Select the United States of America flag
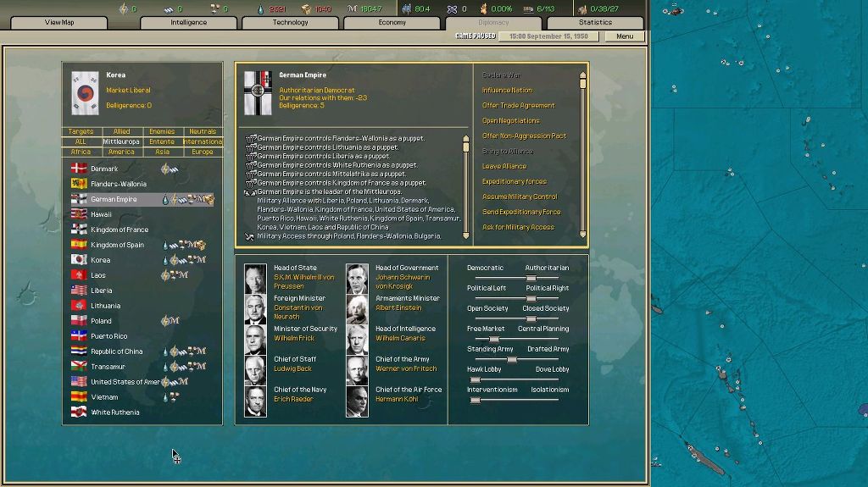 (79, 381)
